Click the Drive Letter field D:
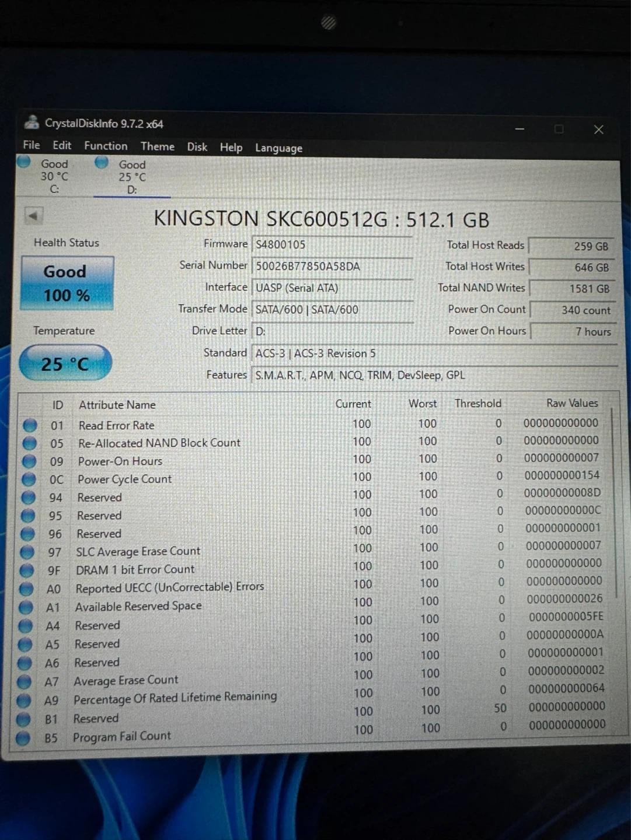Viewport: 631px width, 840px height. pyautogui.click(x=332, y=331)
